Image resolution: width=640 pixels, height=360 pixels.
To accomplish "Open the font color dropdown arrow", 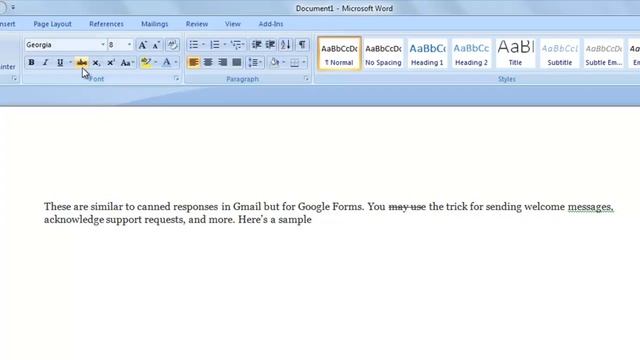I will [x=176, y=62].
